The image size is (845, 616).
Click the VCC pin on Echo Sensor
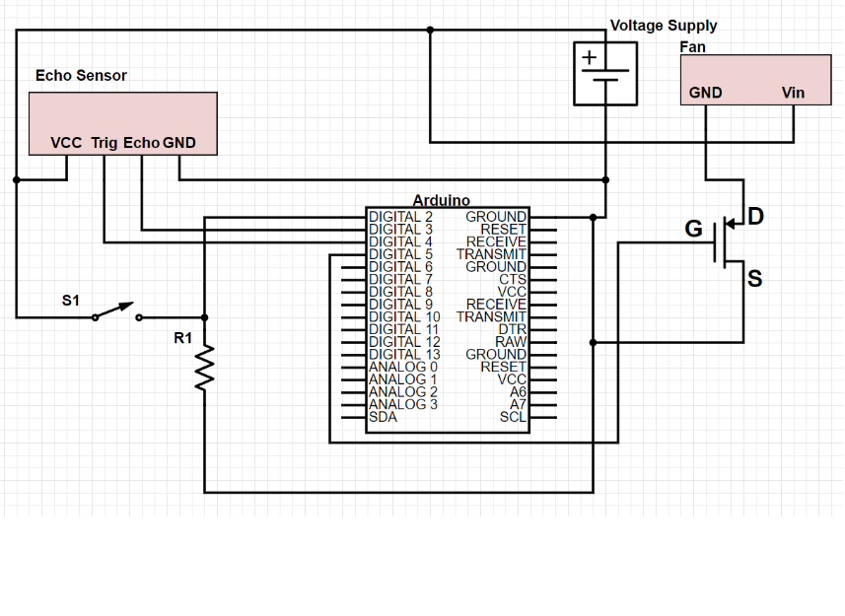coord(66,143)
